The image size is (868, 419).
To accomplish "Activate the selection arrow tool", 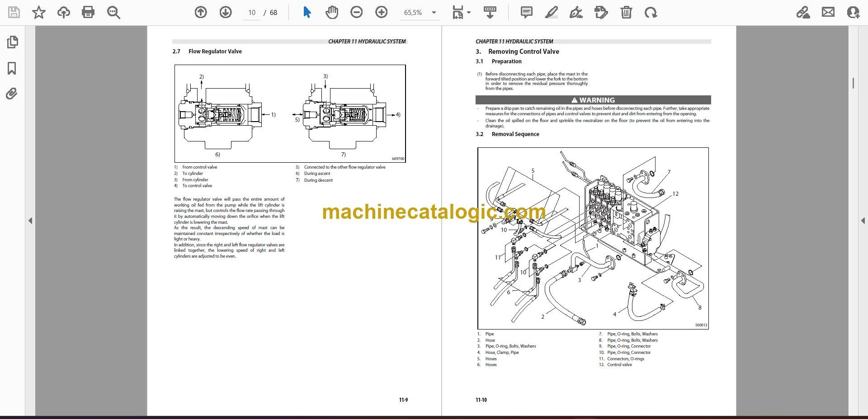I will (x=307, y=13).
